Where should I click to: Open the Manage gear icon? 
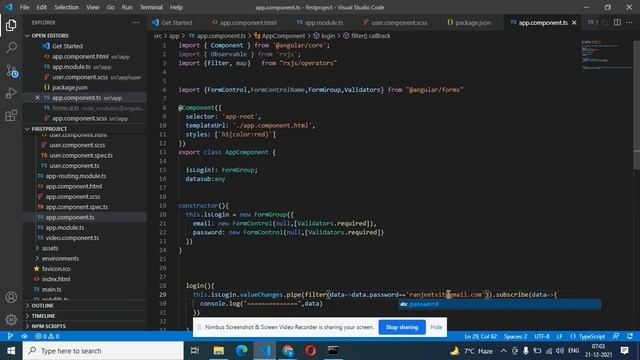point(11,319)
